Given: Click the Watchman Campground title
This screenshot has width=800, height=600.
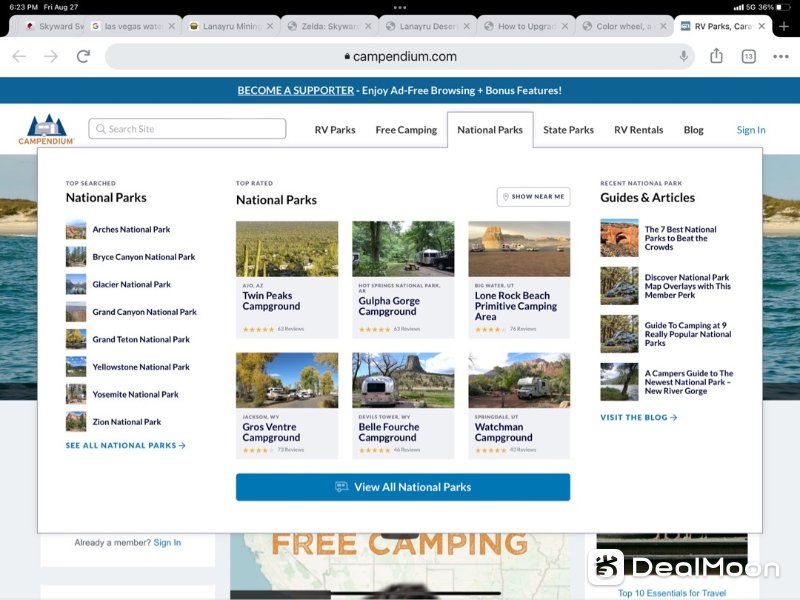Looking at the screenshot, I should [x=503, y=432].
